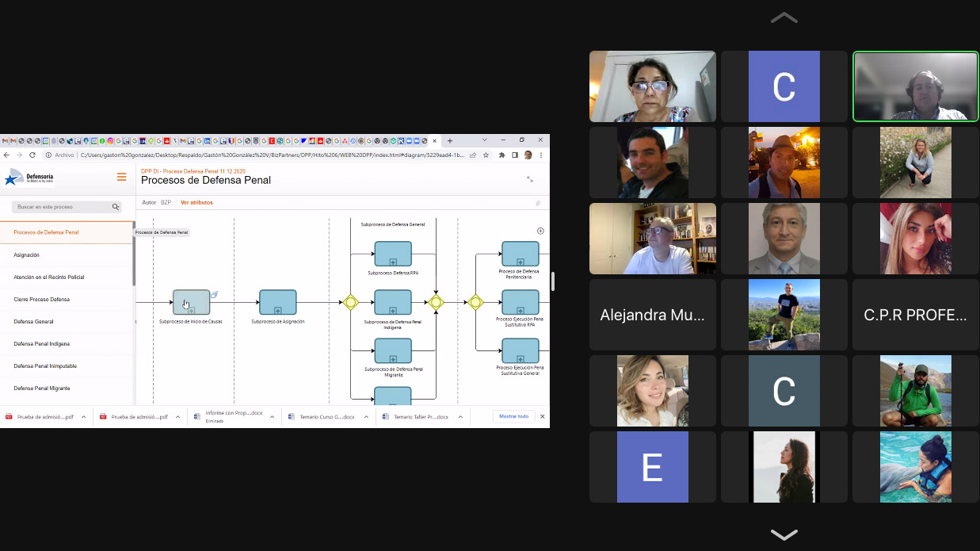Open the browser extensions puzzle icon
The width and height of the screenshot is (980, 551).
[x=501, y=155]
